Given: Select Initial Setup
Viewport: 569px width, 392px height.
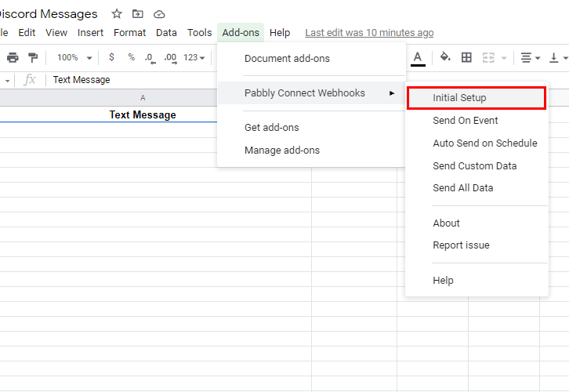Looking at the screenshot, I should click(477, 98).
